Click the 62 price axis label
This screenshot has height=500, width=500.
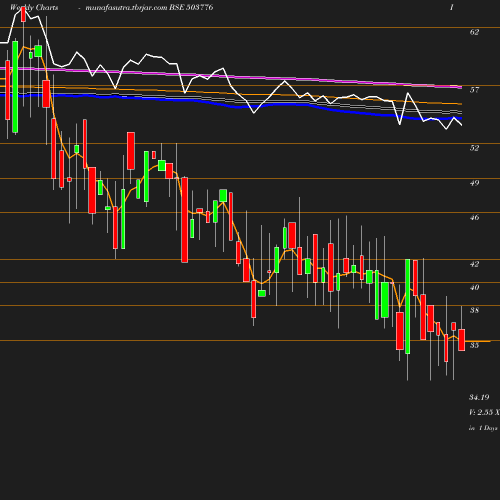(x=474, y=32)
